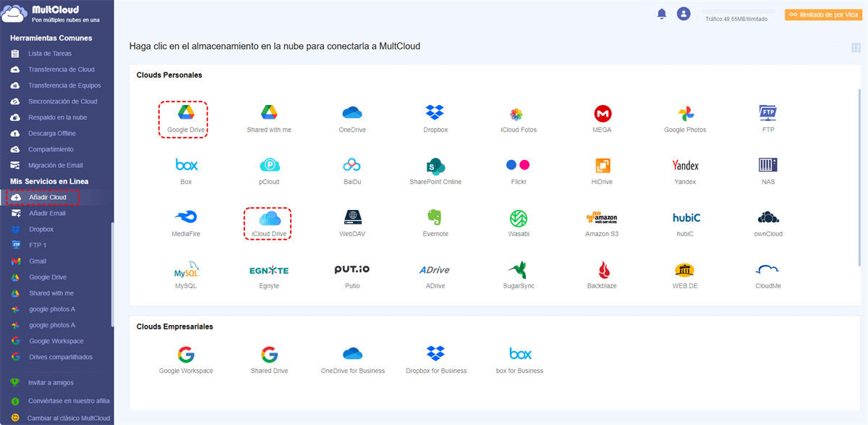Add WebDAV connection

[x=352, y=224]
